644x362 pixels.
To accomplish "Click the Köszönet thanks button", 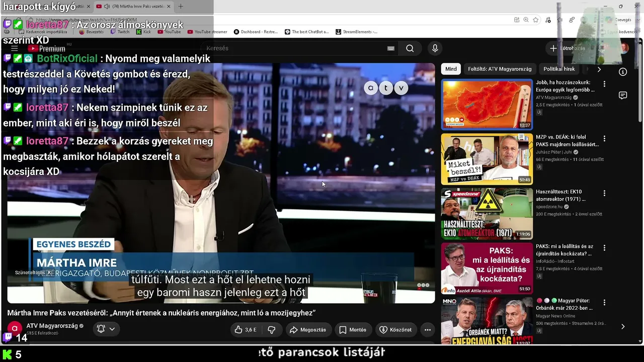I will tap(395, 330).
